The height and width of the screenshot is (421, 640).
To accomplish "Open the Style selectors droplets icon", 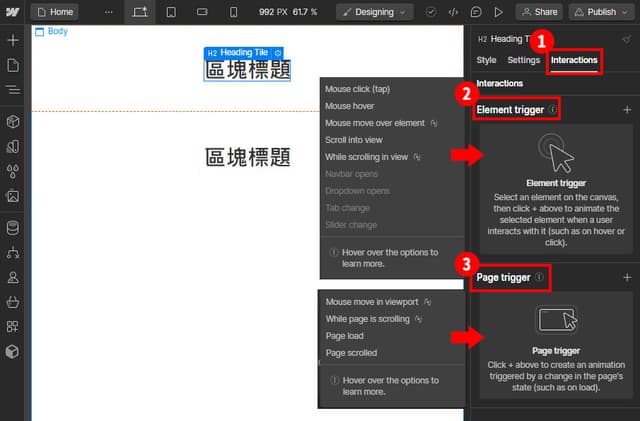I will (13, 172).
